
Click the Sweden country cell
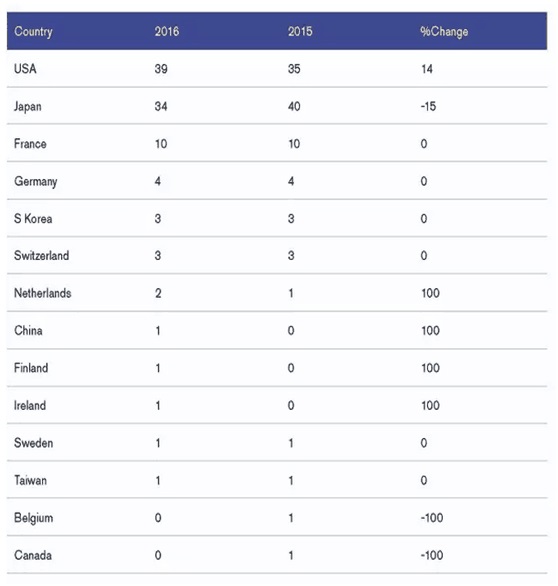tap(33, 443)
